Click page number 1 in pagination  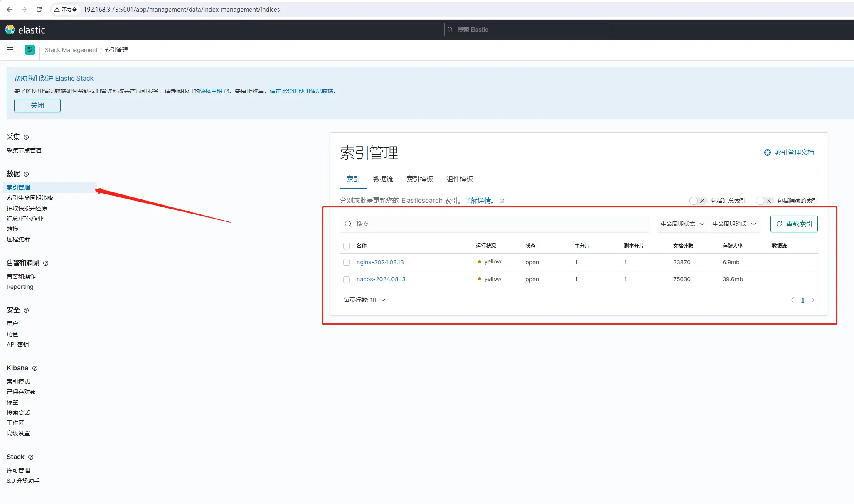point(802,300)
